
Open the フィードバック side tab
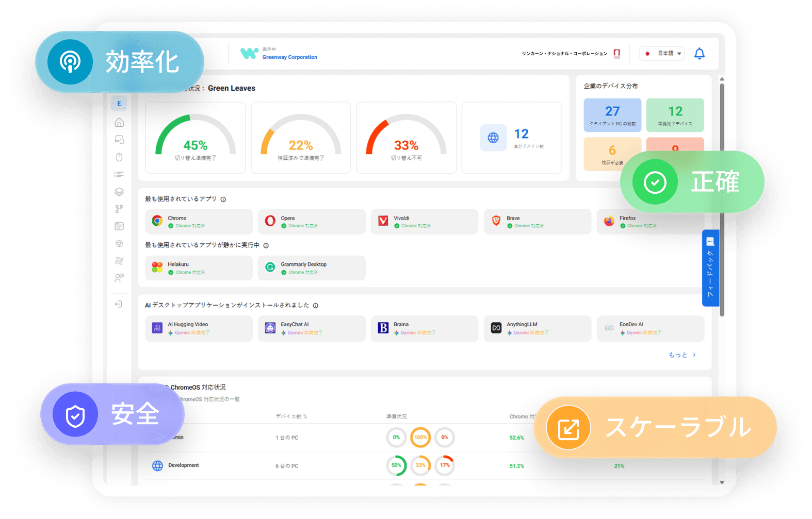tap(710, 268)
